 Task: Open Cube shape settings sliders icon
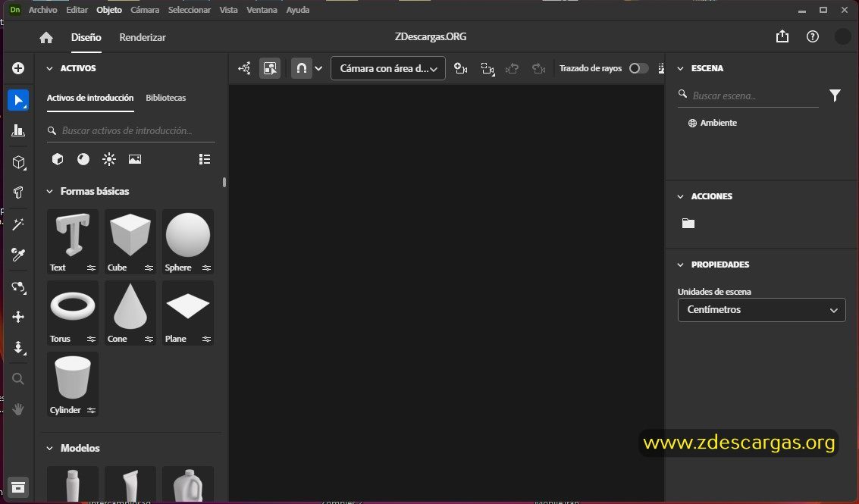pyautogui.click(x=149, y=268)
